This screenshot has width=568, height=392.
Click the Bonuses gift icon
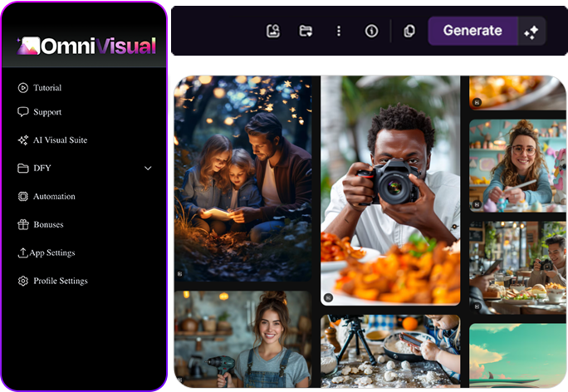point(23,224)
